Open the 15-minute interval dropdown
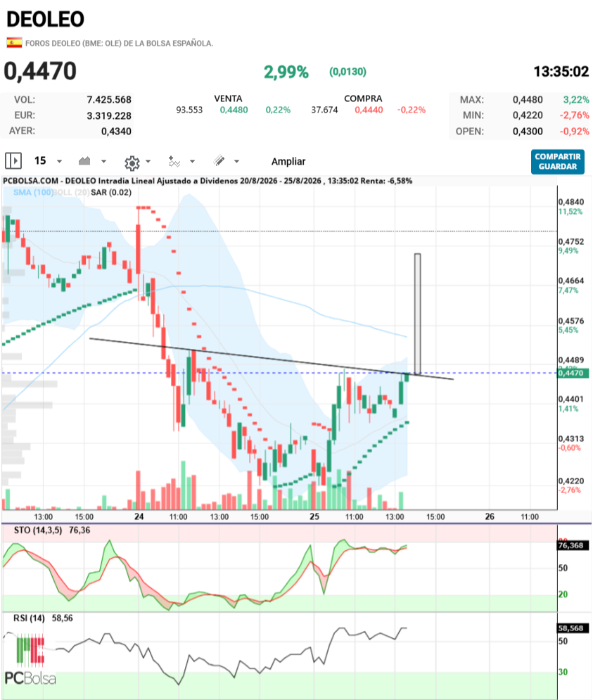 click(x=48, y=160)
